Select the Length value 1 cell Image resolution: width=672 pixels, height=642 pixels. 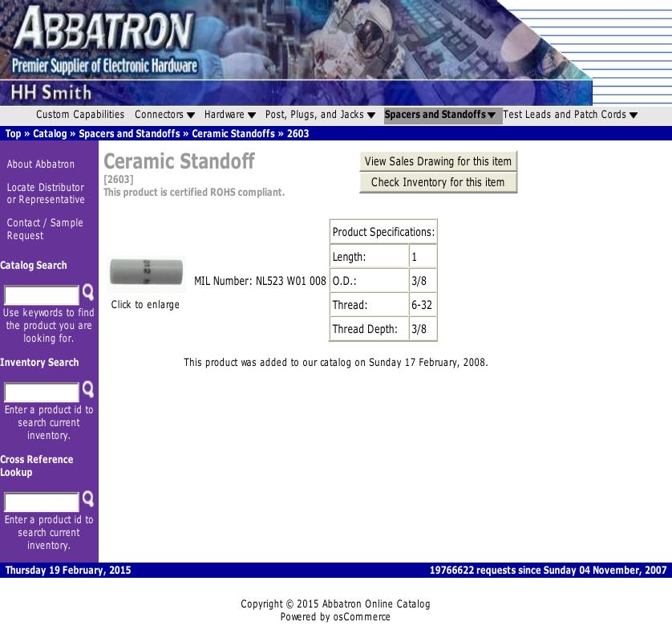click(x=423, y=257)
